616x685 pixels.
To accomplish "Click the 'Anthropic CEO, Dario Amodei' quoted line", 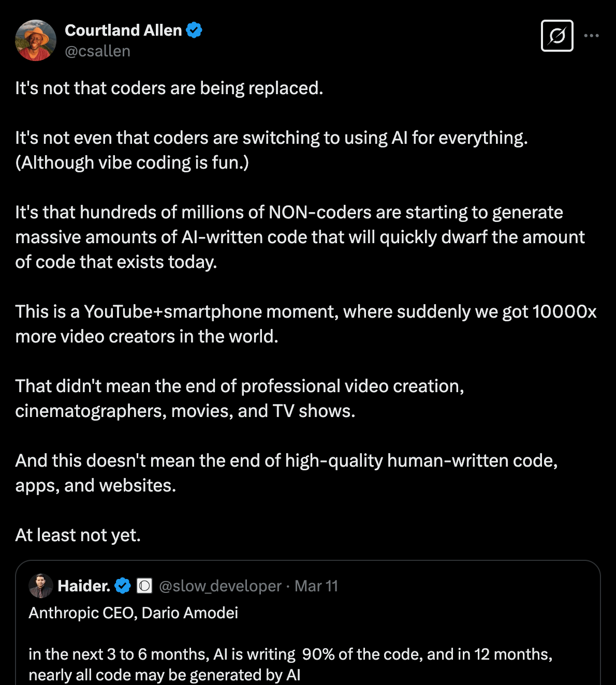I will (134, 613).
